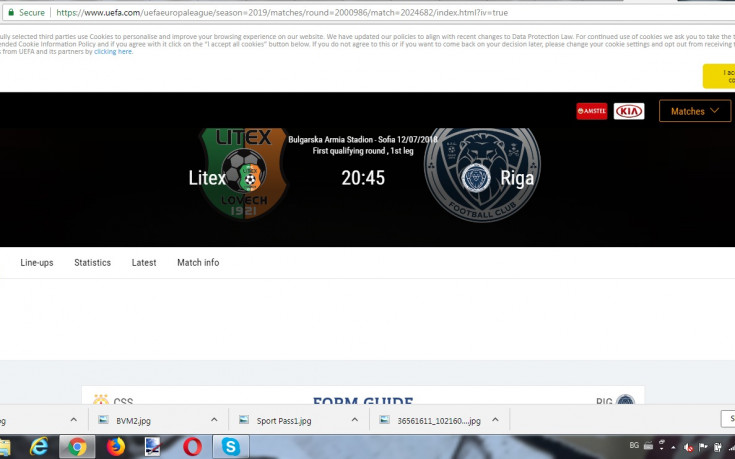Click the volume icon in system tray
This screenshot has height=459, width=735.
coord(689,447)
